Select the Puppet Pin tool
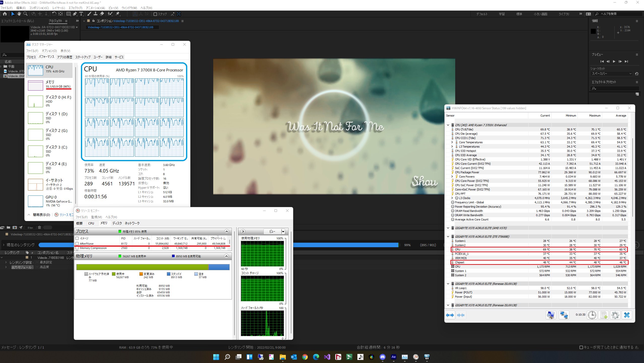 pyautogui.click(x=117, y=14)
